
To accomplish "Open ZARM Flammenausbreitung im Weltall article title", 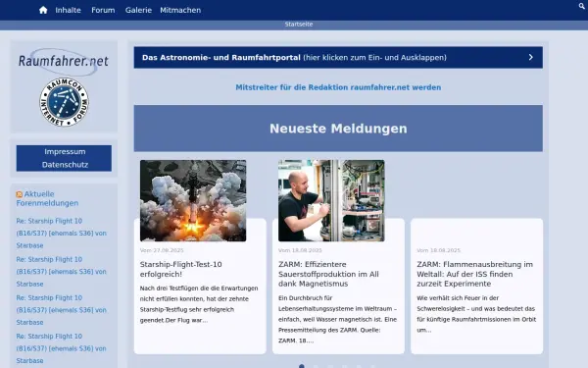I will tap(474, 274).
